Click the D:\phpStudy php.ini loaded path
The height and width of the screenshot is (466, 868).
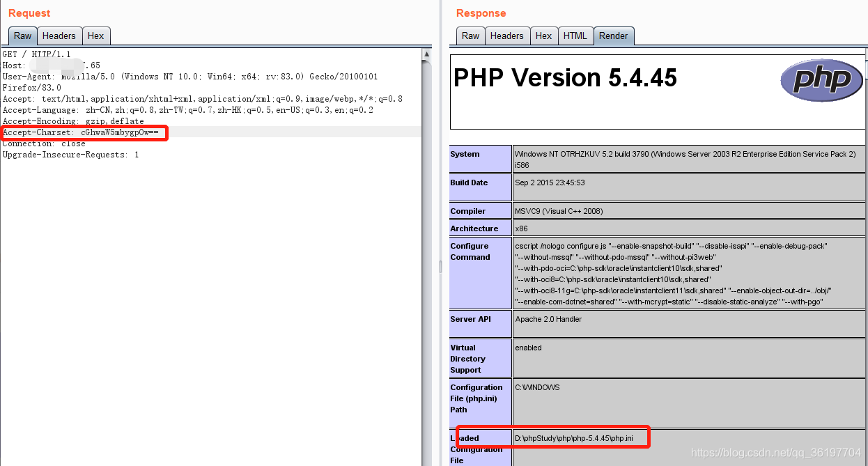pyautogui.click(x=574, y=438)
